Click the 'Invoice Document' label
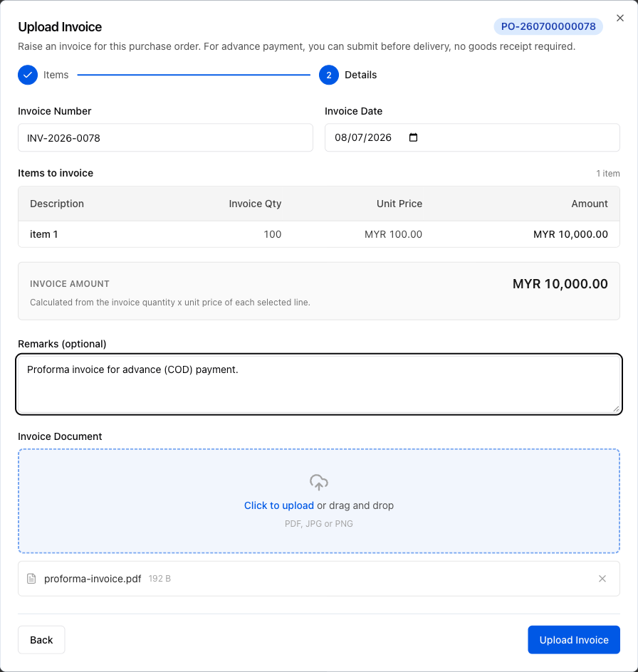 click(x=60, y=436)
